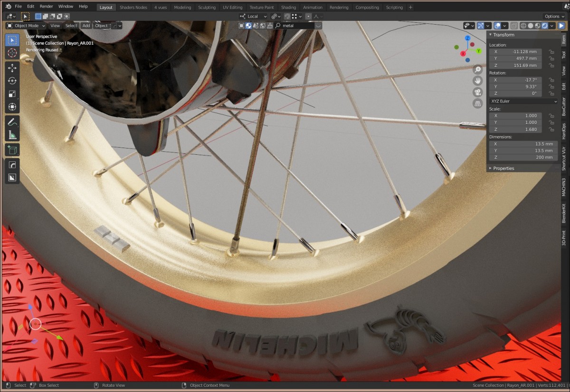The image size is (570, 392).
Task: Click the Options button in the header
Action: coord(555,16)
